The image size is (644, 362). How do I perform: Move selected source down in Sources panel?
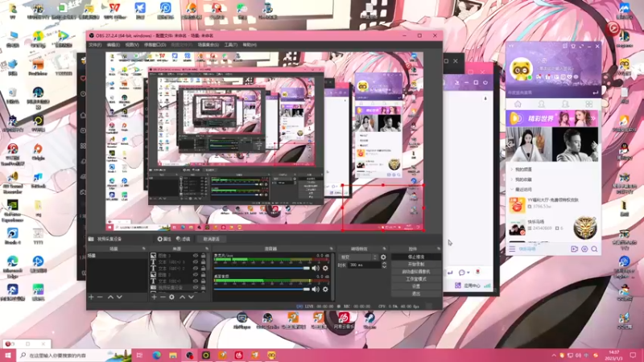(x=191, y=297)
